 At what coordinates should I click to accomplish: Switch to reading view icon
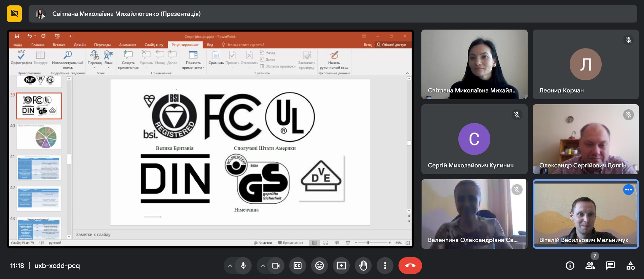[337, 243]
